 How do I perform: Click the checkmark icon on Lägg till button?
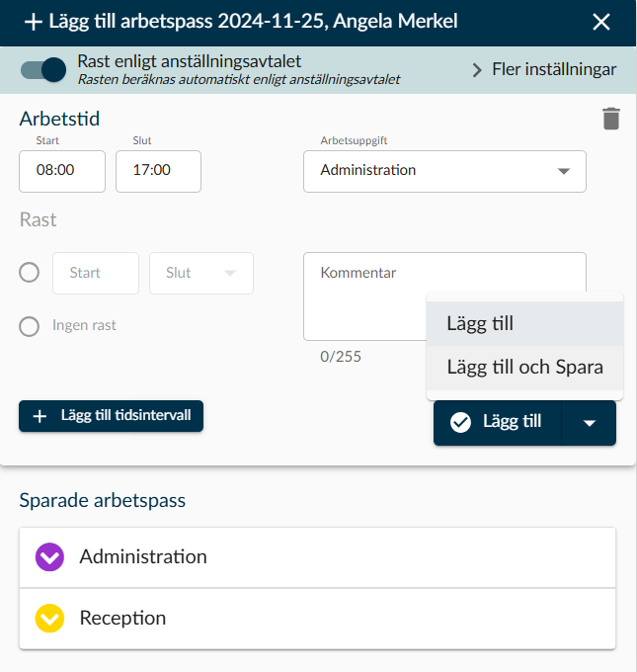pos(460,422)
